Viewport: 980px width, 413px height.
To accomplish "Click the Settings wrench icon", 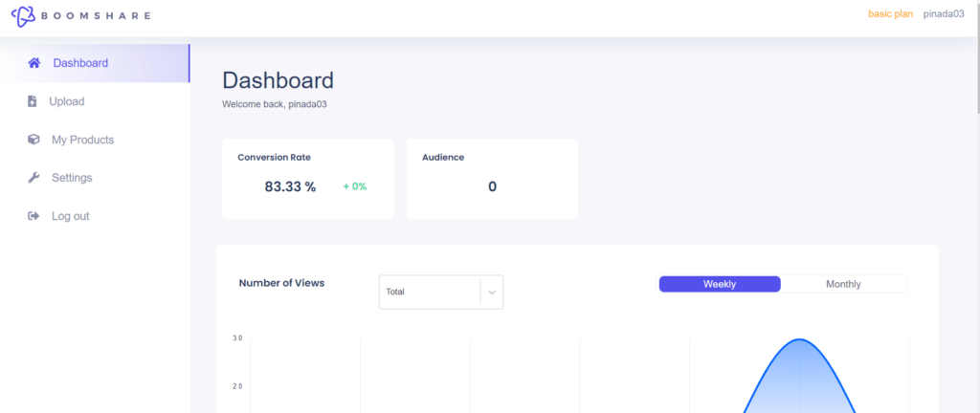I will tap(33, 178).
